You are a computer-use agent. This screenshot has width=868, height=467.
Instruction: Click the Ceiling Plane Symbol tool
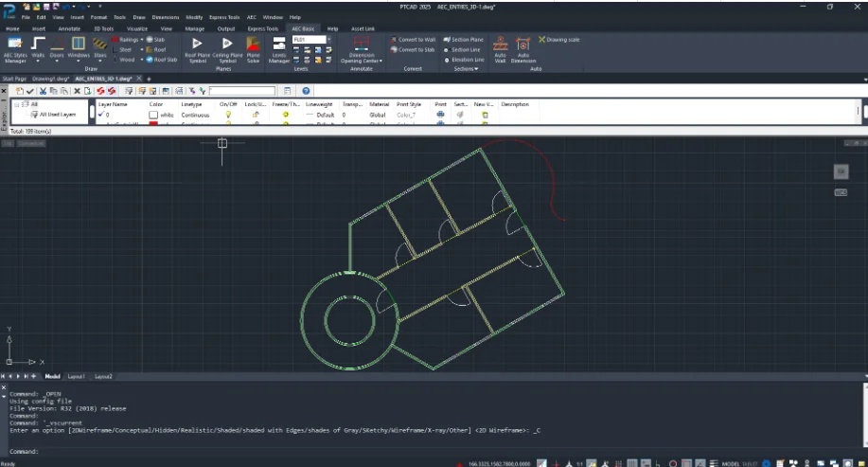click(227, 50)
